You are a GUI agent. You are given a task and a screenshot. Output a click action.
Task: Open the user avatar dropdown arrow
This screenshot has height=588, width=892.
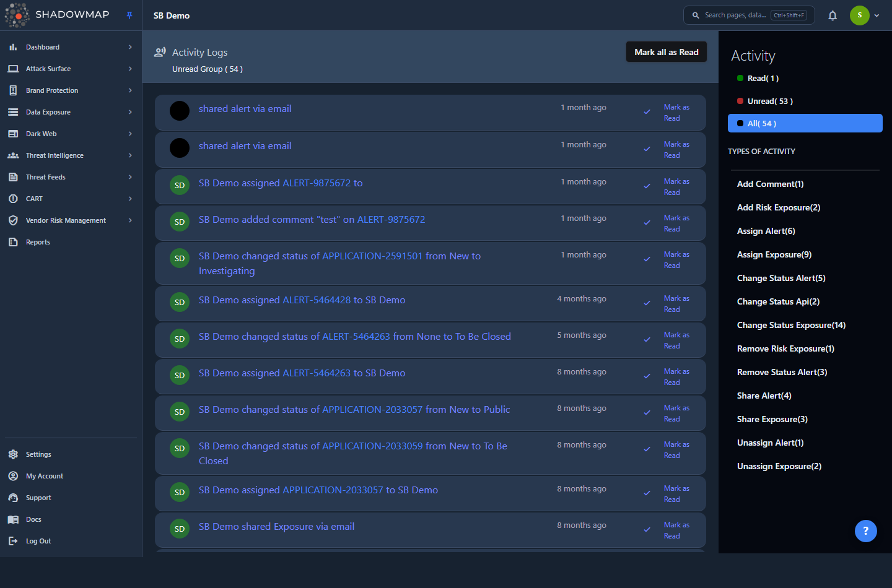click(877, 15)
